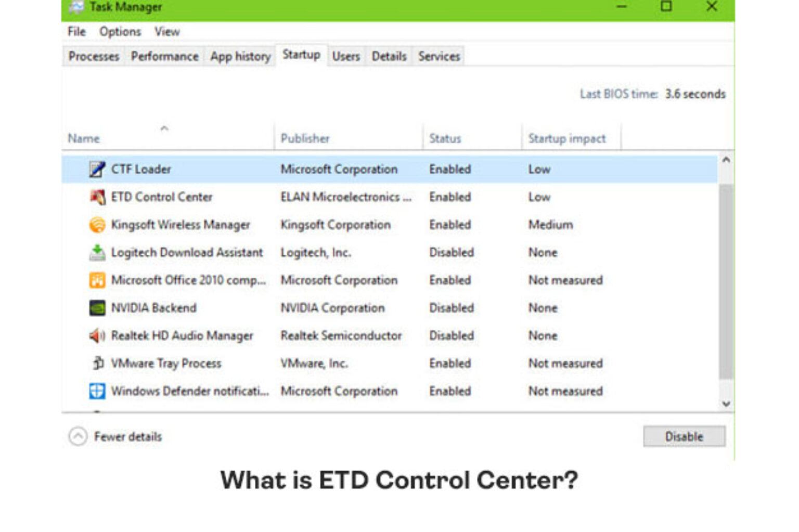This screenshot has width=799, height=532.
Task: Click the ETD Control Center icon
Action: (97, 197)
